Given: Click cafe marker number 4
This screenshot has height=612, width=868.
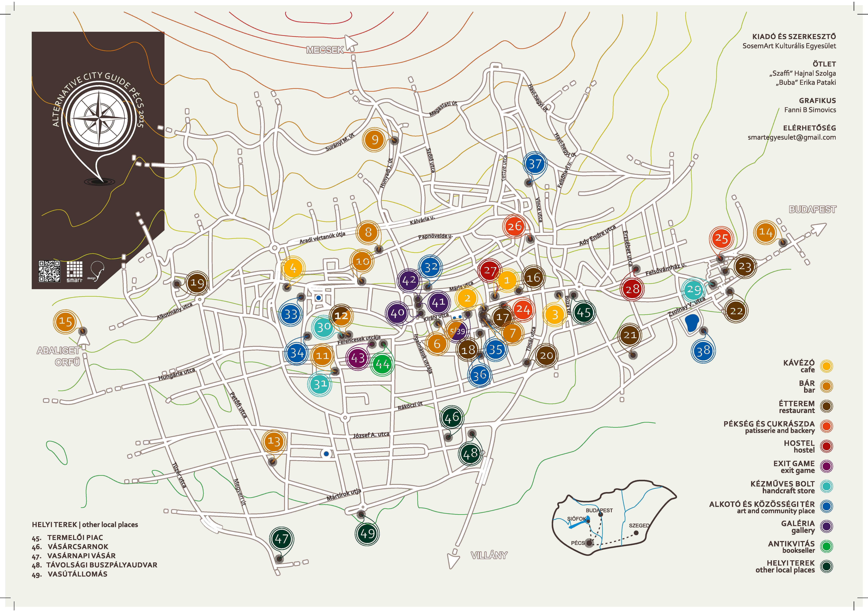Looking at the screenshot, I should (x=293, y=268).
